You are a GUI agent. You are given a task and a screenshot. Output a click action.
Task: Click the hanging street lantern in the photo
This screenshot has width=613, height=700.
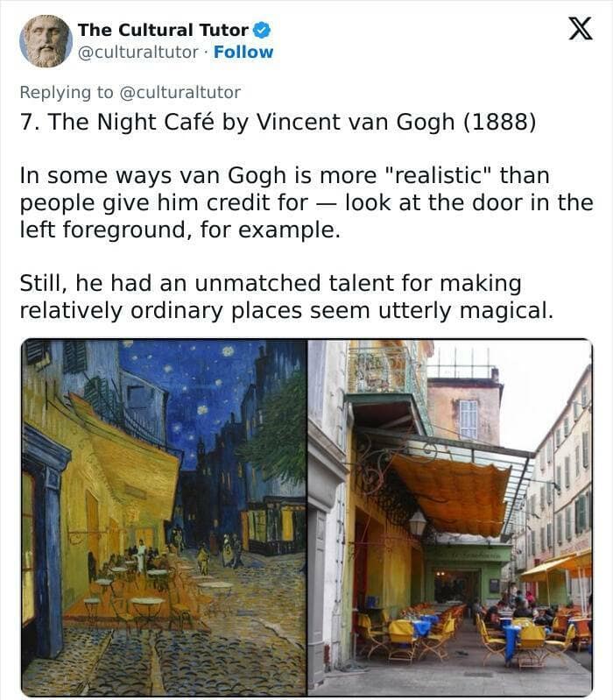pyautogui.click(x=419, y=523)
